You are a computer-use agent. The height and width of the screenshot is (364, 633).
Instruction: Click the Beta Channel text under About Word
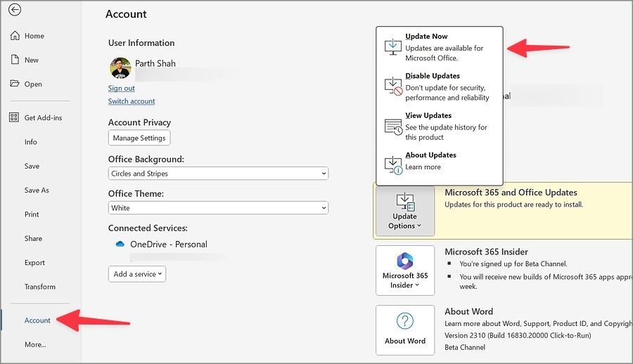[x=465, y=347]
